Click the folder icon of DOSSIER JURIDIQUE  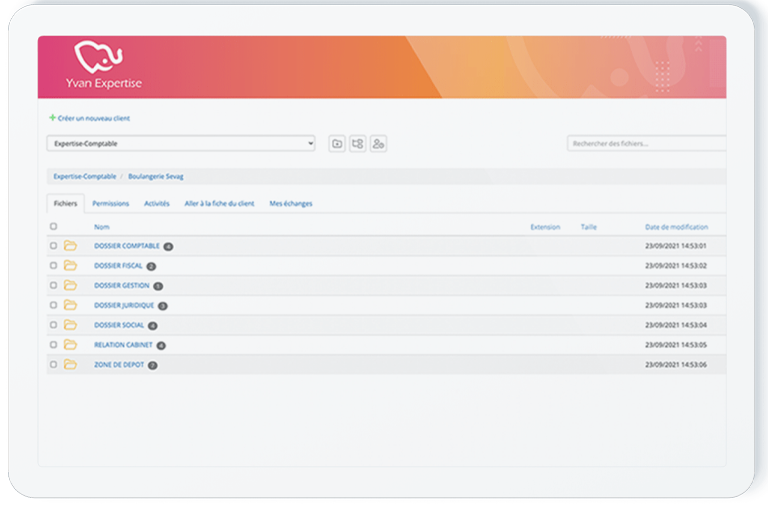point(71,305)
